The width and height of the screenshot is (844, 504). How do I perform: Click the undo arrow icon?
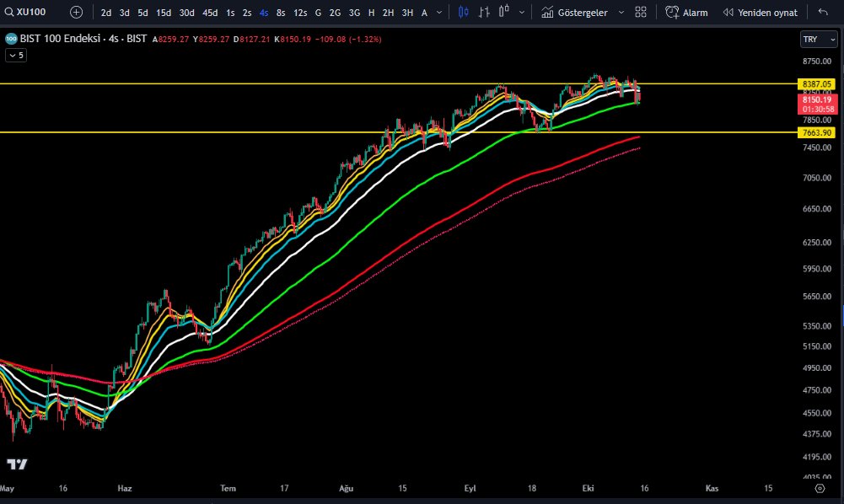tap(823, 12)
